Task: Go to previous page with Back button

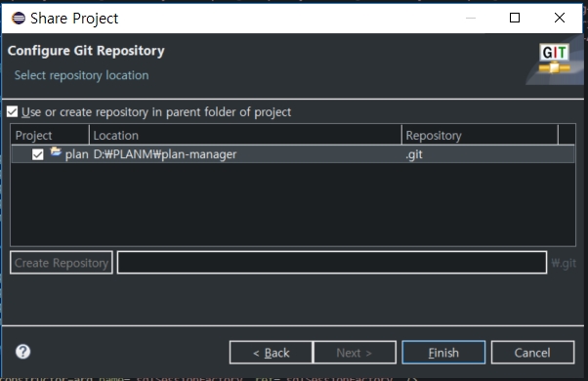Action: [271, 352]
